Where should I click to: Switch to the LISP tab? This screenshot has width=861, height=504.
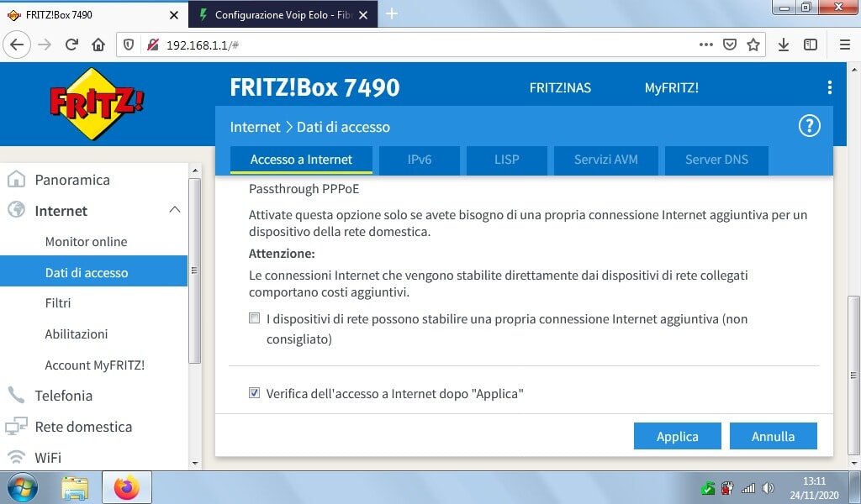pyautogui.click(x=507, y=160)
